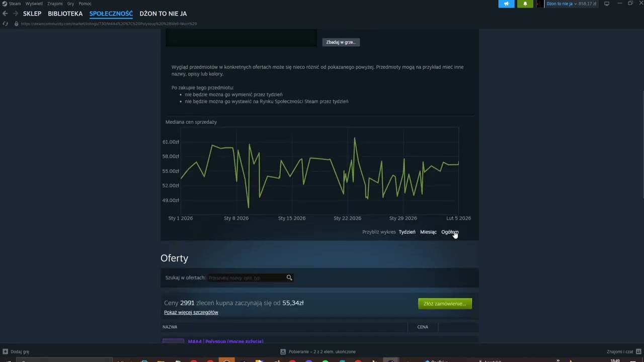Go back using the left arrow icon
This screenshot has width=644, height=362.
coord(5,14)
